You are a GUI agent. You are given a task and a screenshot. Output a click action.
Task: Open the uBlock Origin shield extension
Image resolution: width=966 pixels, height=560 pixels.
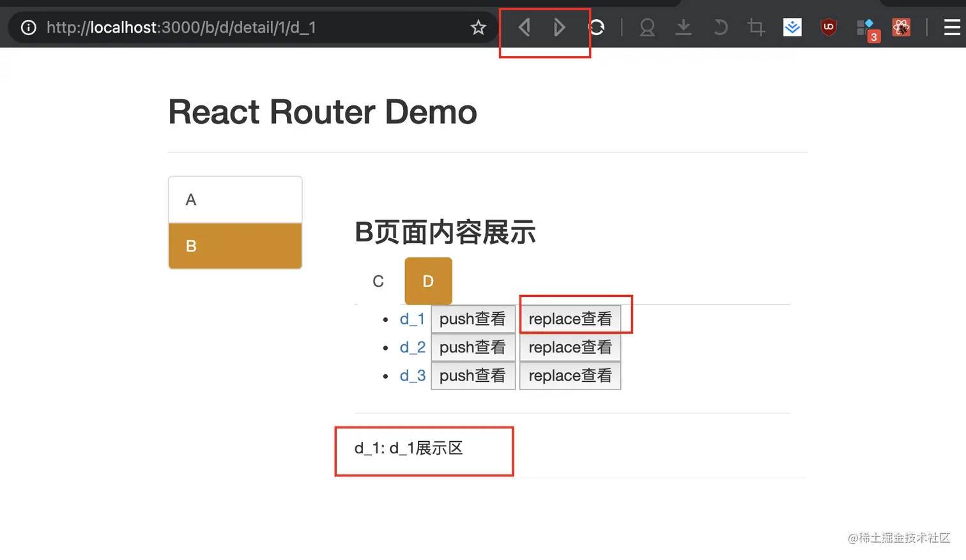pos(829,27)
